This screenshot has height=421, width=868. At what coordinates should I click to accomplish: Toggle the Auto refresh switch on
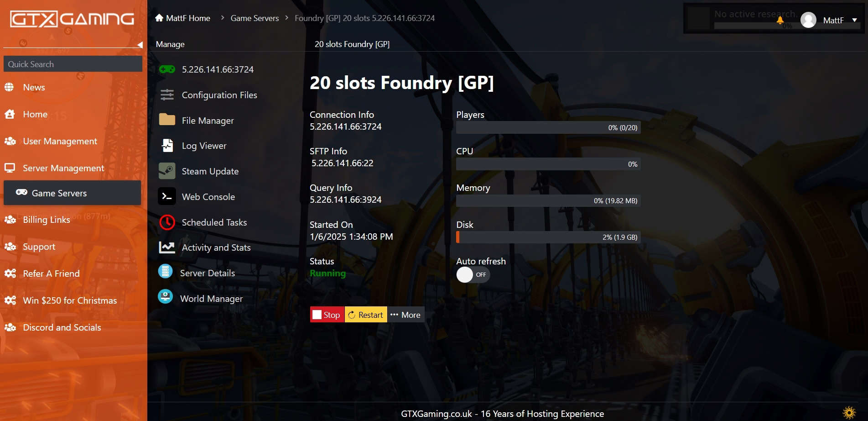(473, 275)
